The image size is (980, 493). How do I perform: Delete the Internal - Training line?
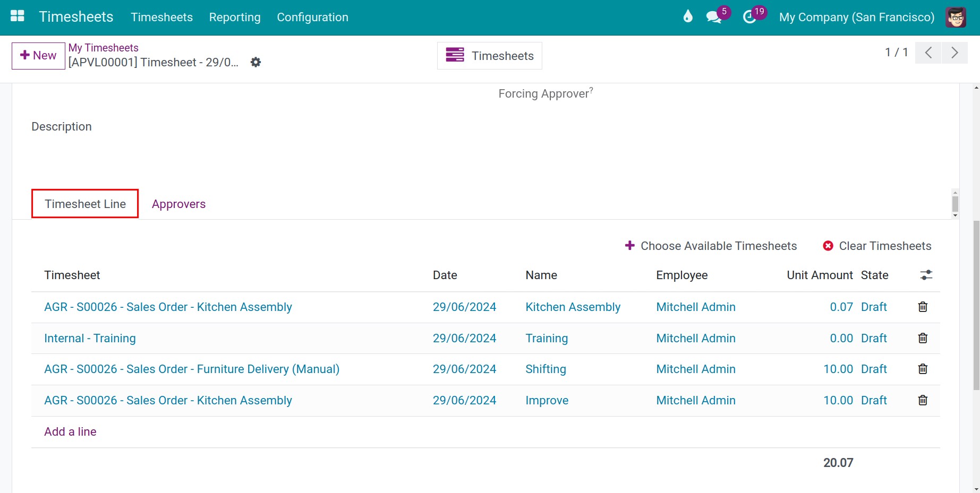coord(923,338)
